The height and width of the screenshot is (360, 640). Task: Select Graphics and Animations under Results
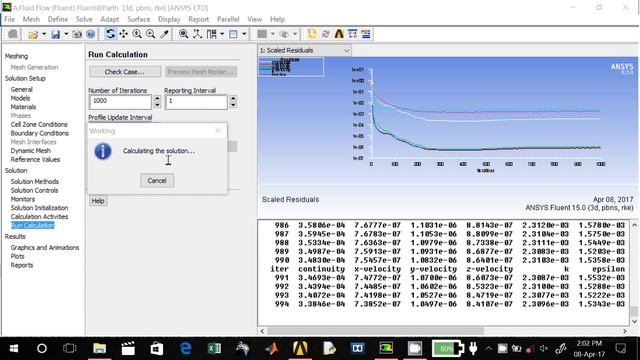click(x=45, y=247)
